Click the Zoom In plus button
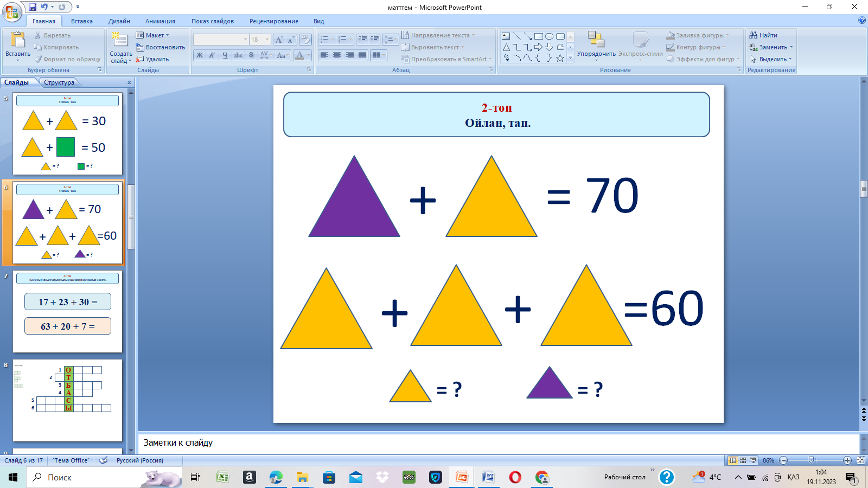The width and height of the screenshot is (868, 488). 847,460
